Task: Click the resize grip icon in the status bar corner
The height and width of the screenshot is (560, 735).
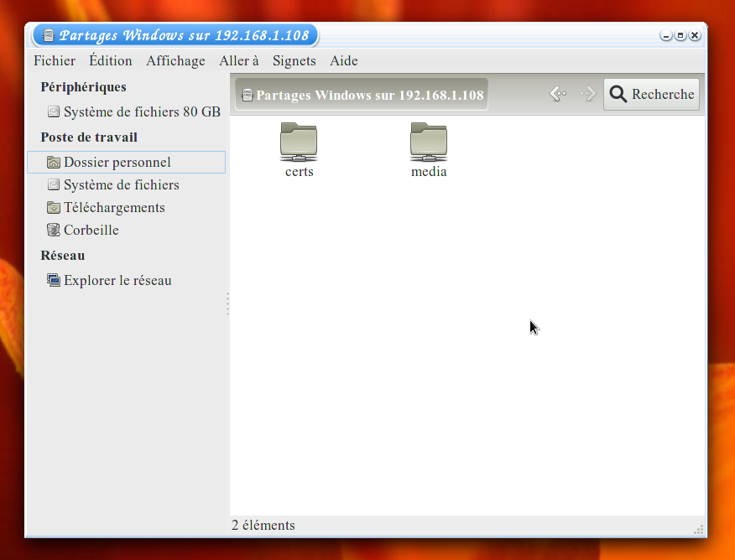Action: tap(699, 530)
